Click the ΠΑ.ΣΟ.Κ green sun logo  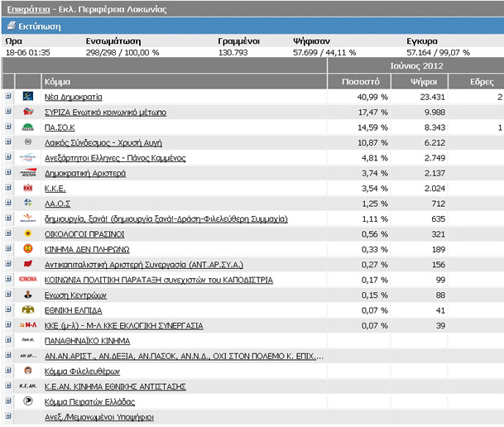click(x=28, y=127)
